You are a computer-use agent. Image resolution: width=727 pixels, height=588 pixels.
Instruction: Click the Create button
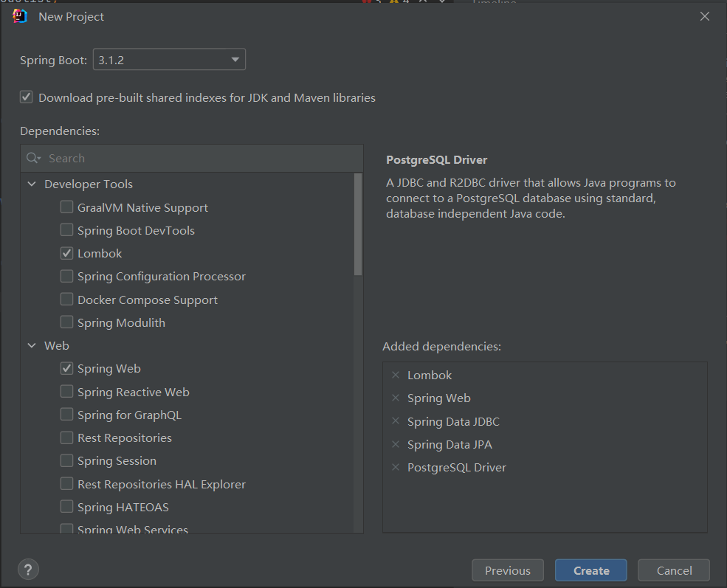[x=591, y=570]
